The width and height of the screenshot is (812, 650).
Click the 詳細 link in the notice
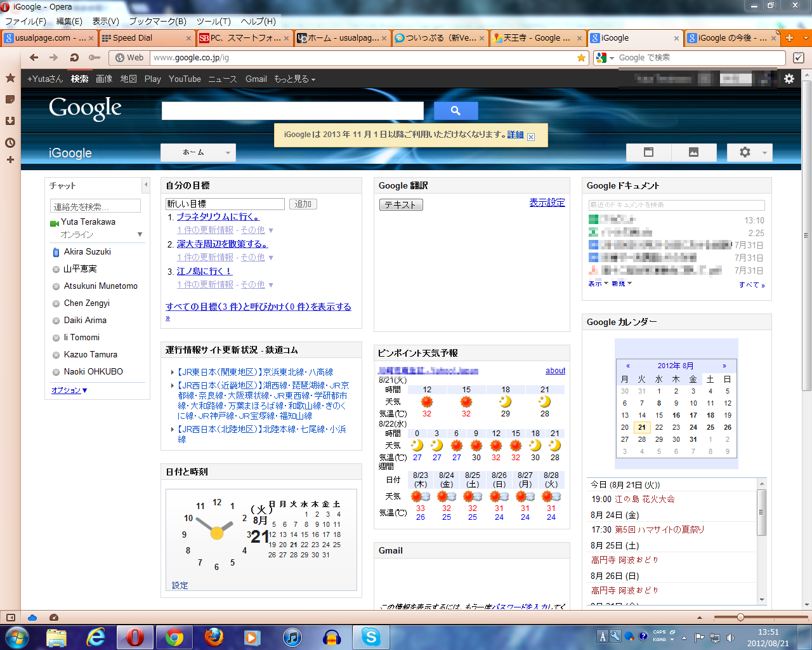click(x=515, y=135)
